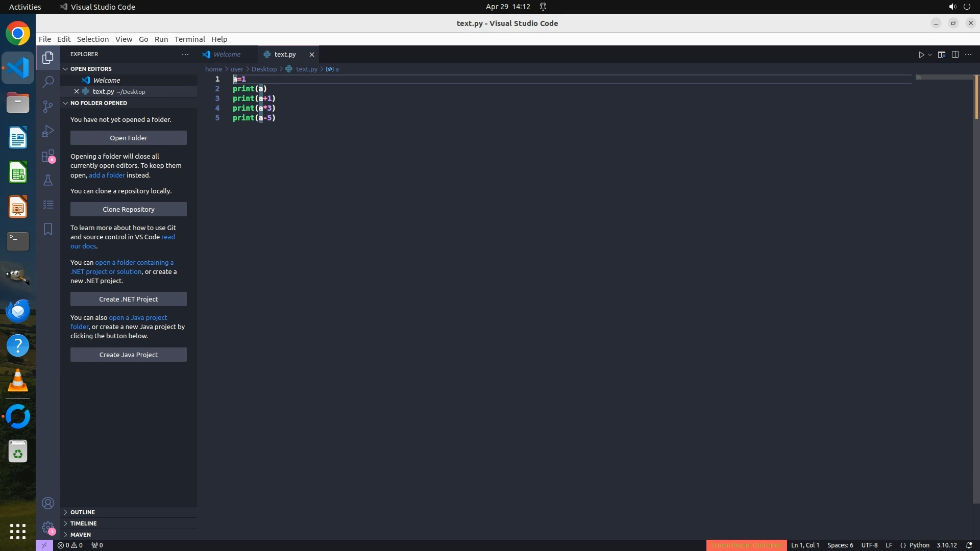Toggle Screen Reader Optimized status item
980x551 pixels.
(x=746, y=545)
